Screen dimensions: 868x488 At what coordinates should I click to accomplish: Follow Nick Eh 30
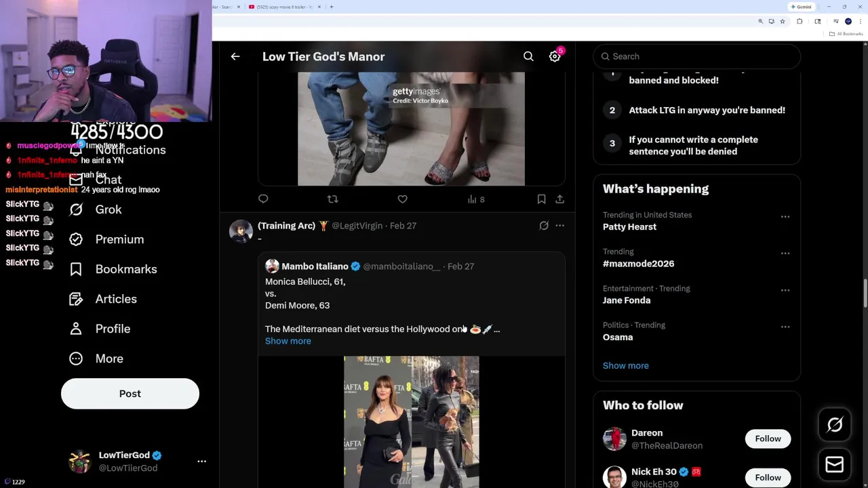768,478
